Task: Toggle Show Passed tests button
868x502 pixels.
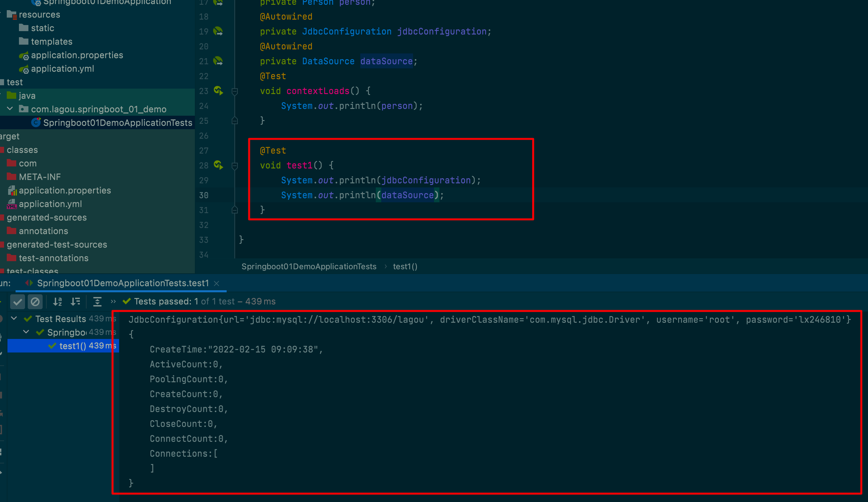Action: point(17,302)
